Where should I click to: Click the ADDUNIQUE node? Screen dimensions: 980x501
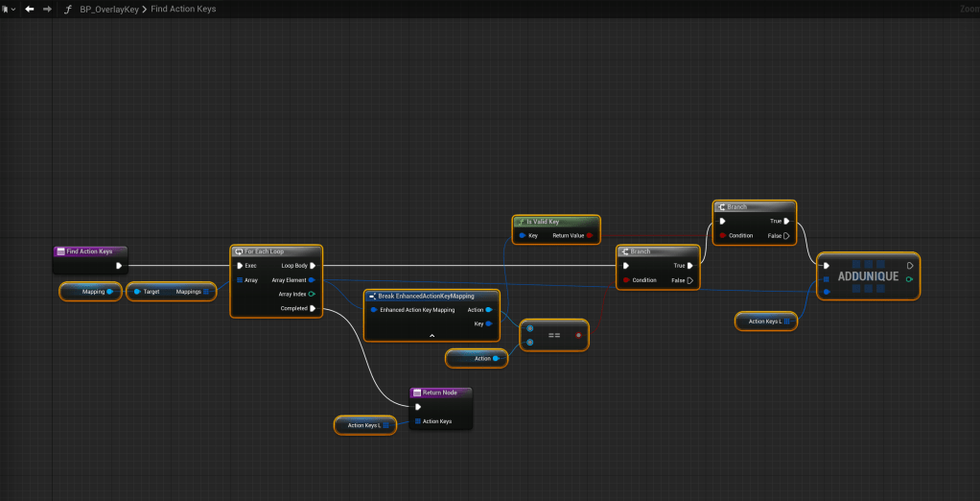click(x=868, y=276)
